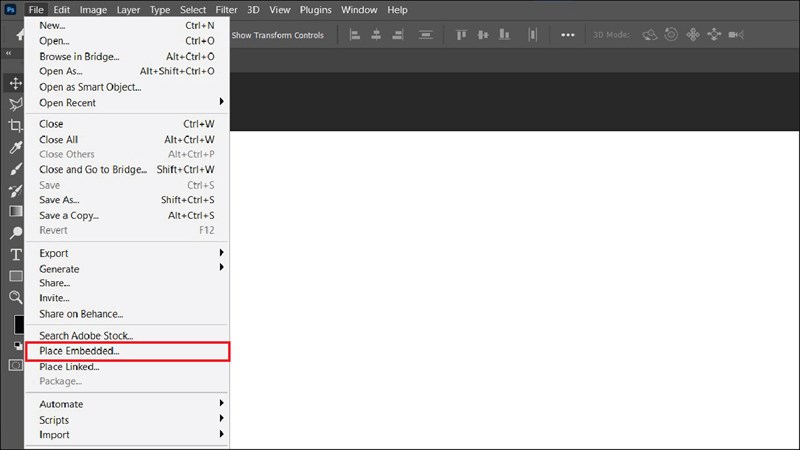
Task: Choose Open as Smart Object entry
Action: pos(127,87)
